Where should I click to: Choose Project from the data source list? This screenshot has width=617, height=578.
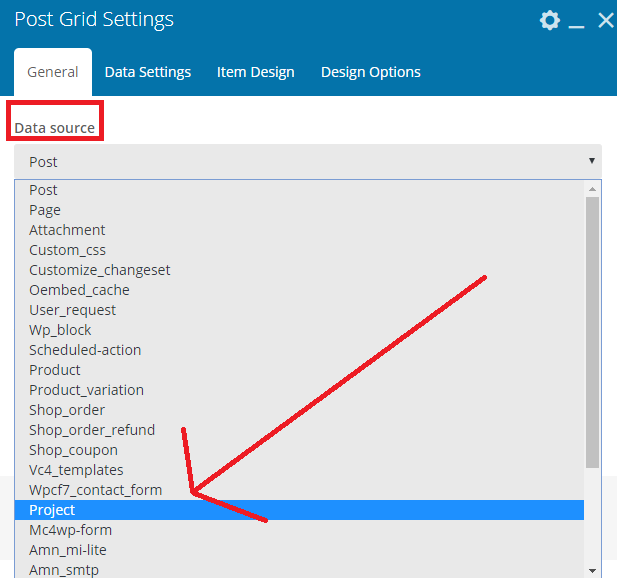(299, 510)
